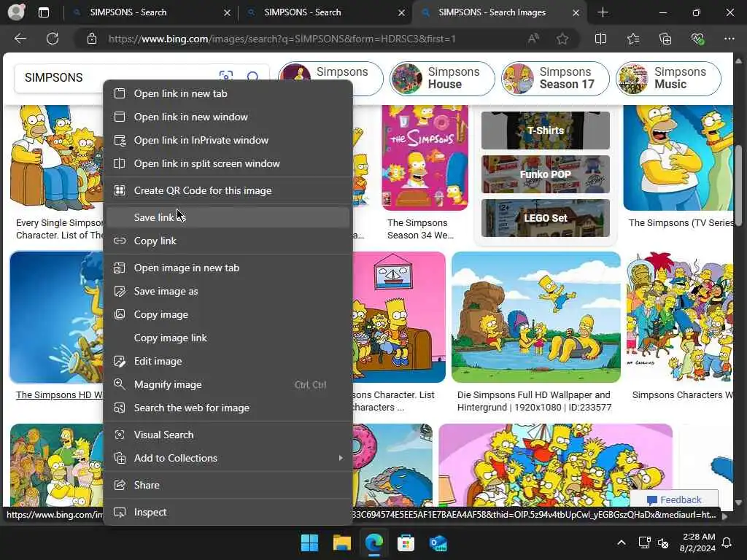The height and width of the screenshot is (560, 747).
Task: Click The Simpsons Season 34 caption link
Action: click(420, 229)
